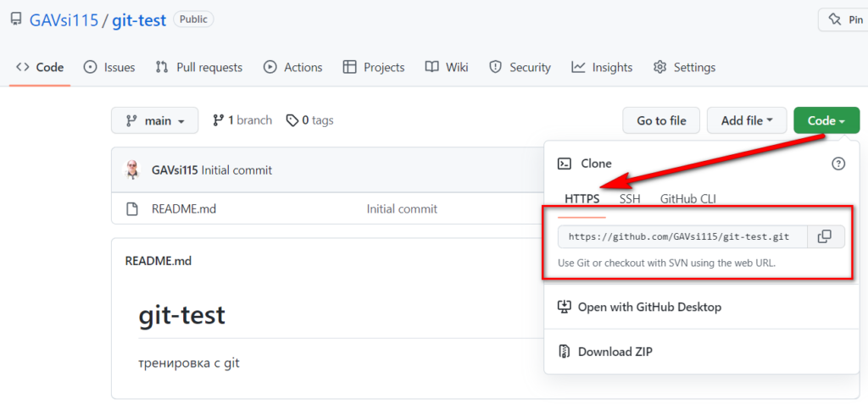Open the Insights tab
This screenshot has height=416, width=868.
pyautogui.click(x=603, y=68)
